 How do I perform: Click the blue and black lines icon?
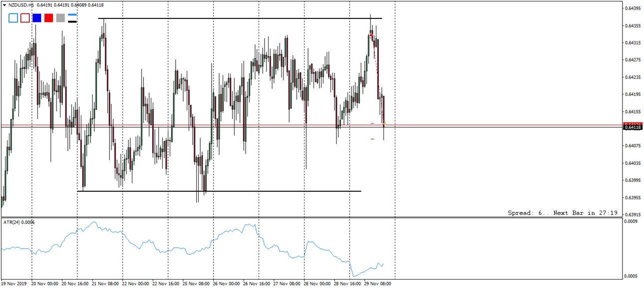(72, 18)
